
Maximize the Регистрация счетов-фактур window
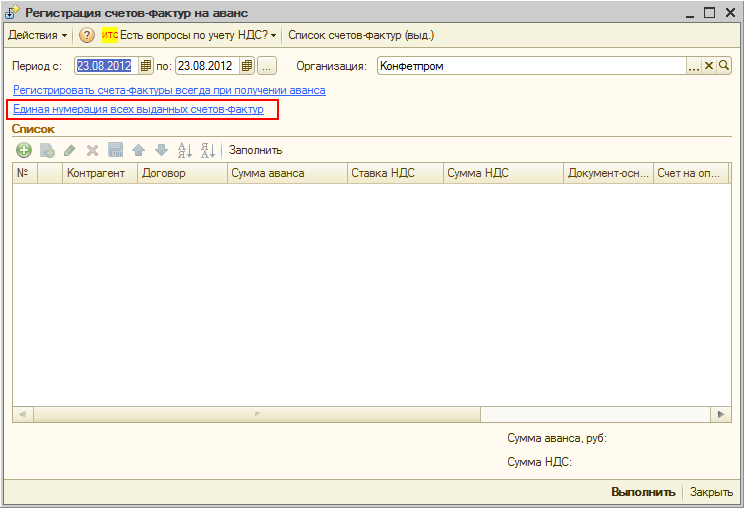pyautogui.click(x=709, y=13)
